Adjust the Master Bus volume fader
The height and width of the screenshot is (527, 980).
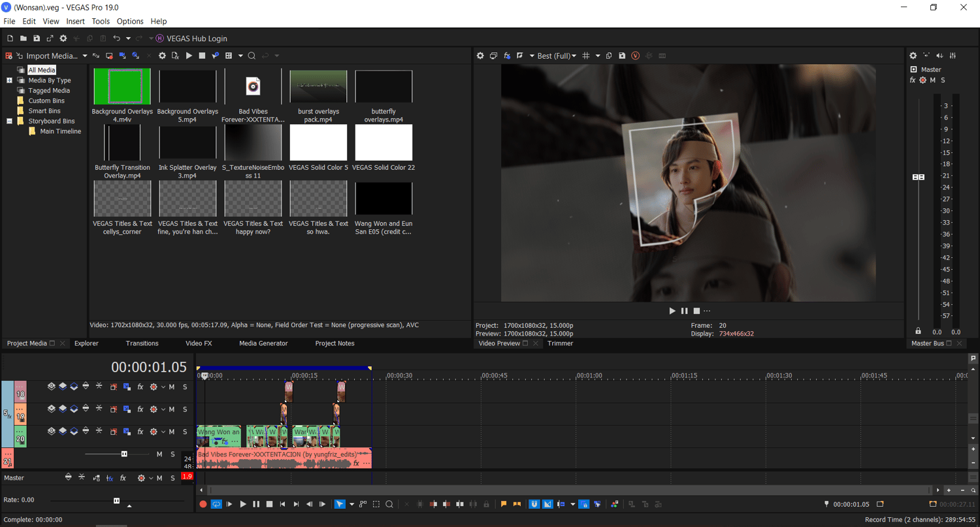coord(919,177)
